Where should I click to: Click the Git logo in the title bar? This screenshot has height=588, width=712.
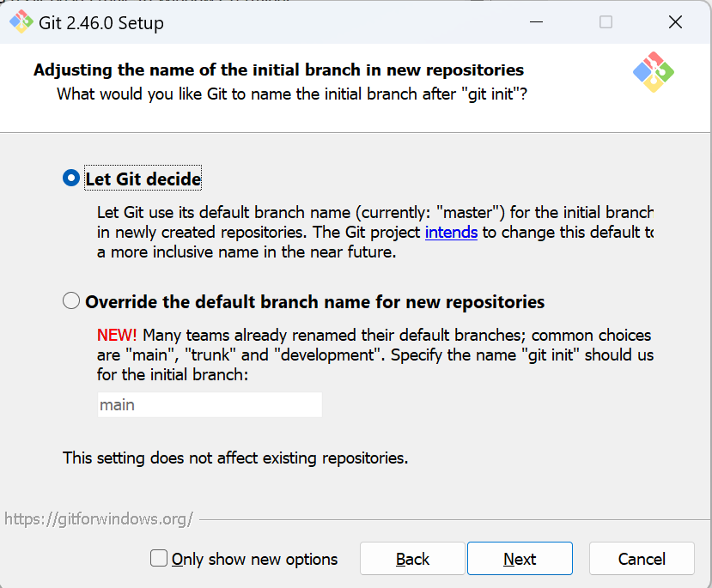tap(21, 21)
